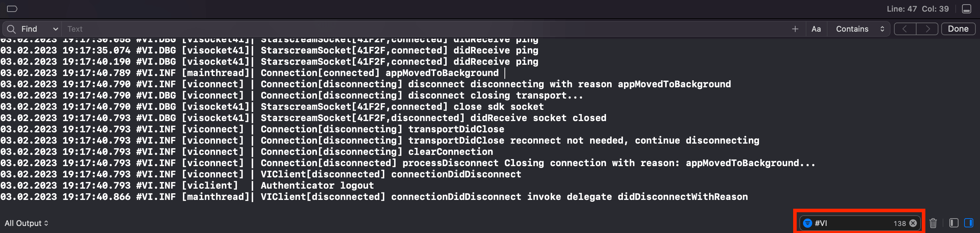Go to next search result arrow
This screenshot has width=980, height=233.
pyautogui.click(x=927, y=29)
